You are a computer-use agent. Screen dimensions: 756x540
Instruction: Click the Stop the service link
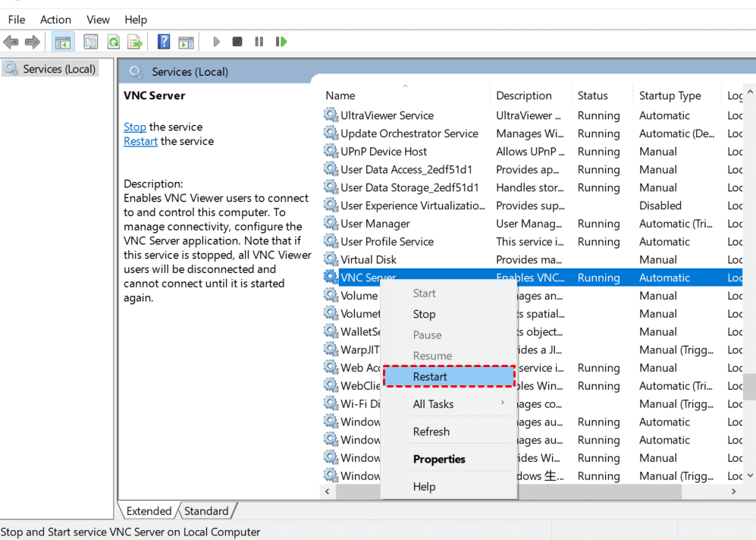pos(134,127)
